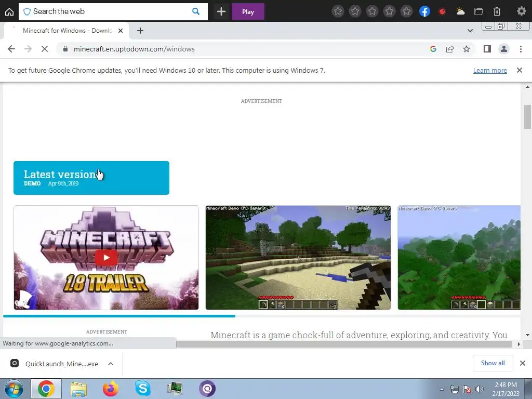Close the Minecraft for Windows tab
The image size is (532, 399).
tap(121, 31)
